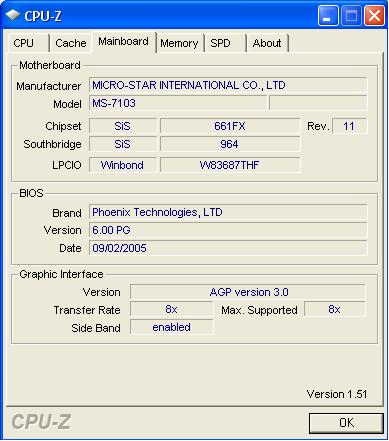The height and width of the screenshot is (441, 389).
Task: Close the CPU-Z window
Action: tap(374, 16)
